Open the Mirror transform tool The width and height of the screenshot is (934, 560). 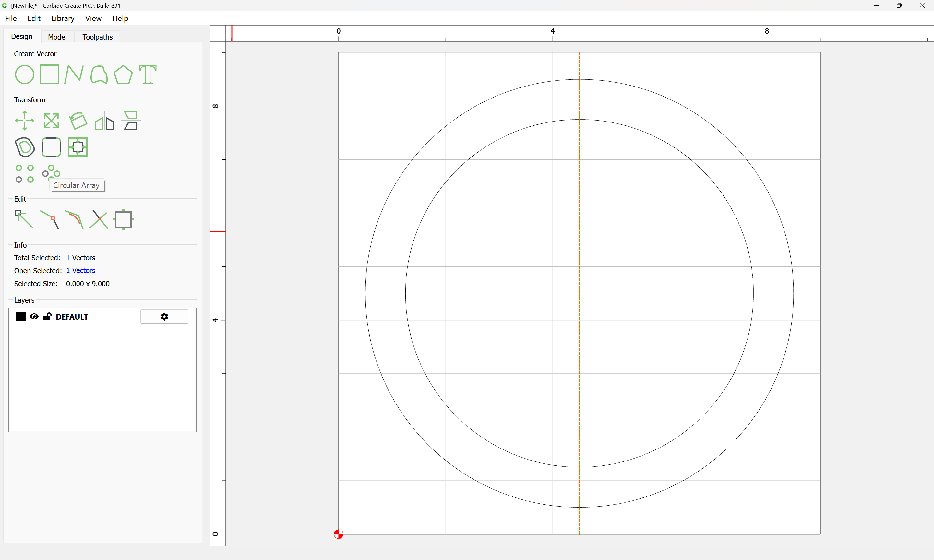point(104,121)
